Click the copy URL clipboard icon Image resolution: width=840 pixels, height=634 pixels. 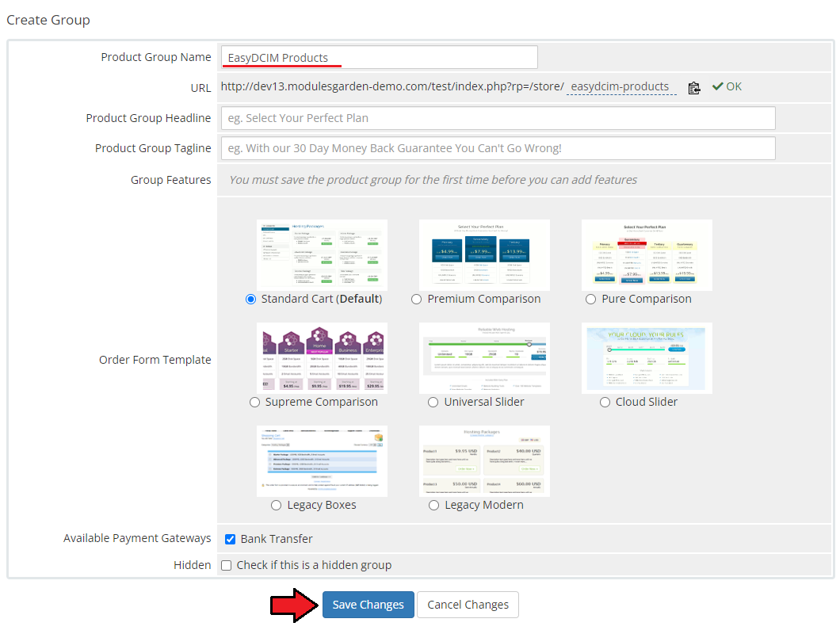tap(693, 87)
